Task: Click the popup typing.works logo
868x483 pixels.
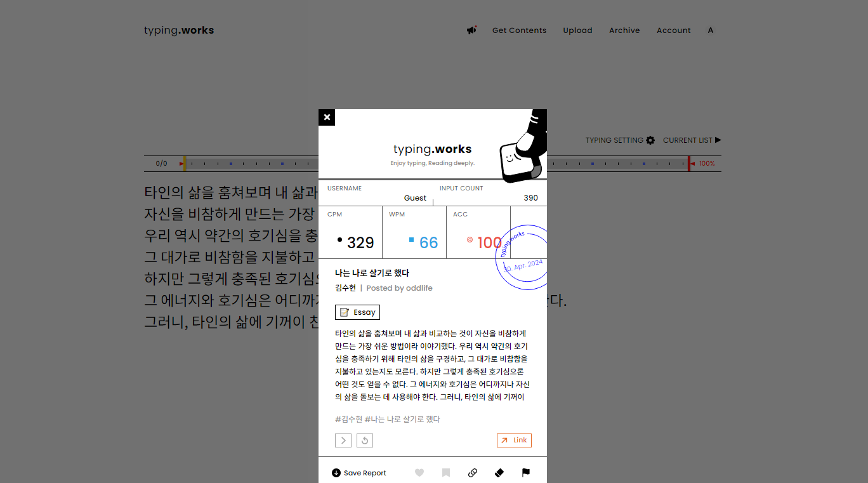Action: coord(433,150)
